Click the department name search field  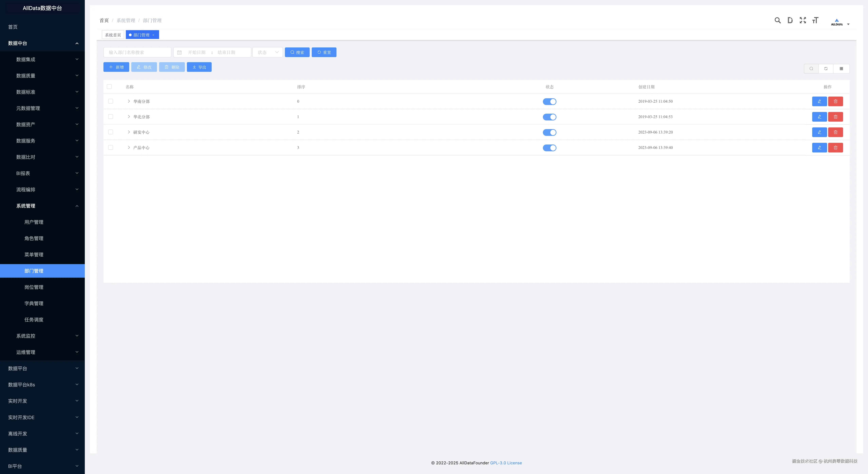(137, 53)
